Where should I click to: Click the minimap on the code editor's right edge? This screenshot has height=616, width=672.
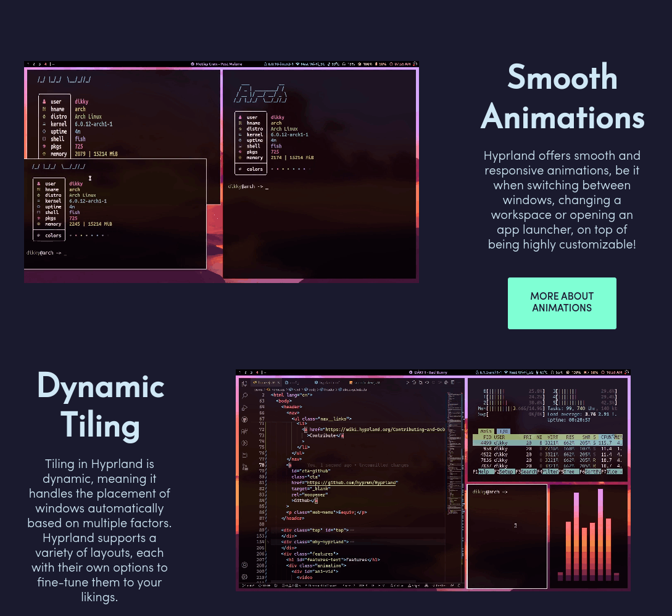tap(453, 454)
